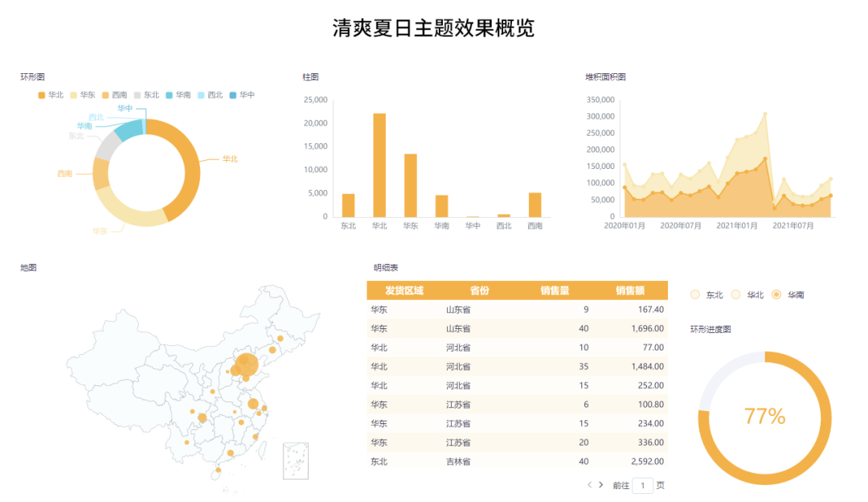
Task: Toggle 华中 series in donut legend
Action: pos(242,95)
